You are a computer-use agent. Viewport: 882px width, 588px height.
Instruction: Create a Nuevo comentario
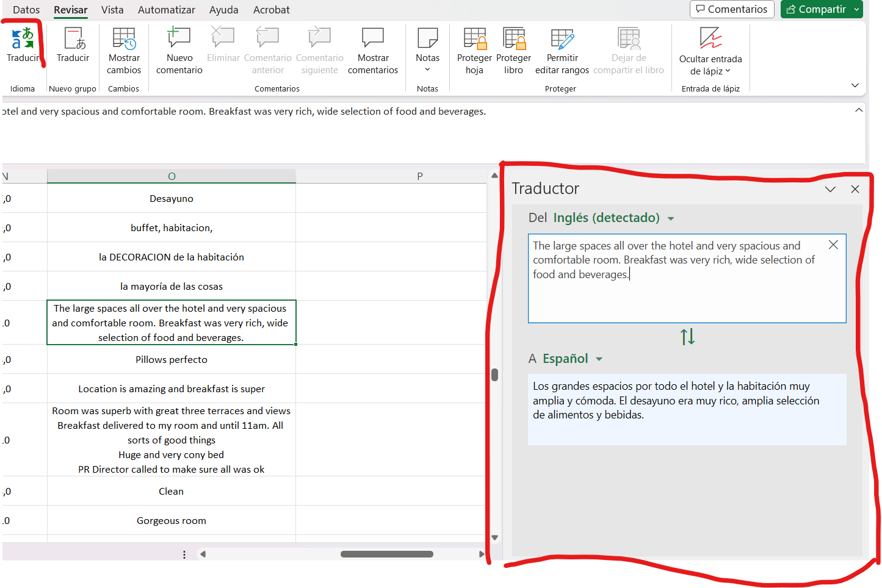click(x=179, y=49)
